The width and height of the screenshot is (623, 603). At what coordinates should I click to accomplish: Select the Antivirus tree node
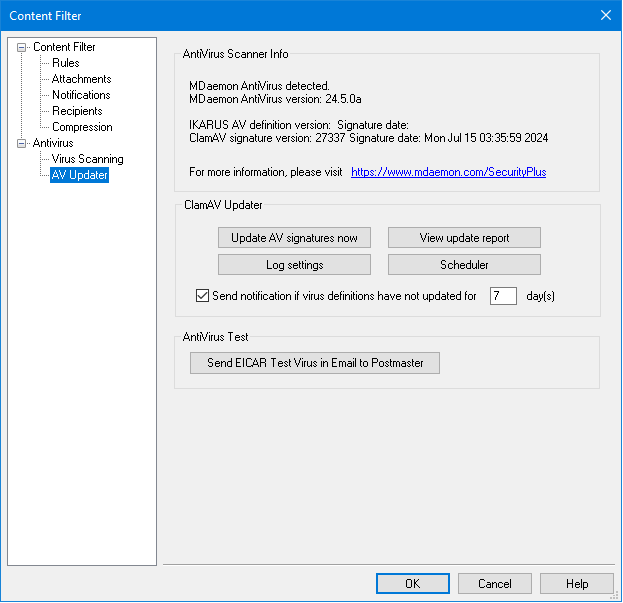tap(53, 143)
